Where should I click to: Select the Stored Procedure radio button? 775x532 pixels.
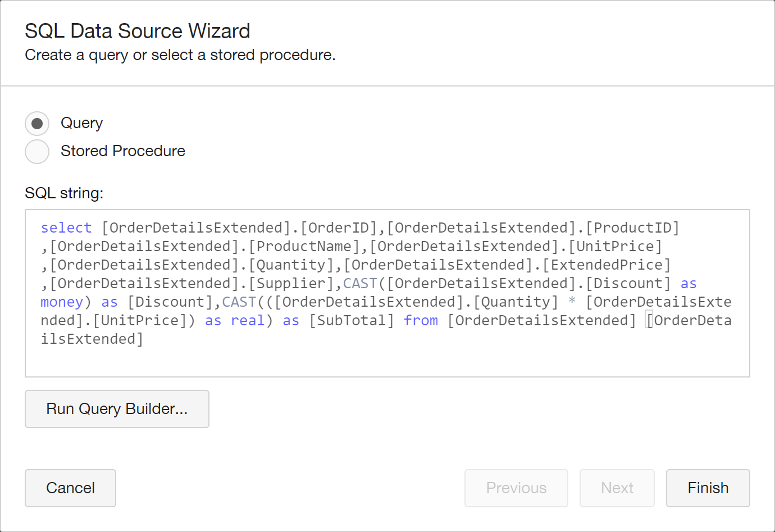[x=37, y=152]
